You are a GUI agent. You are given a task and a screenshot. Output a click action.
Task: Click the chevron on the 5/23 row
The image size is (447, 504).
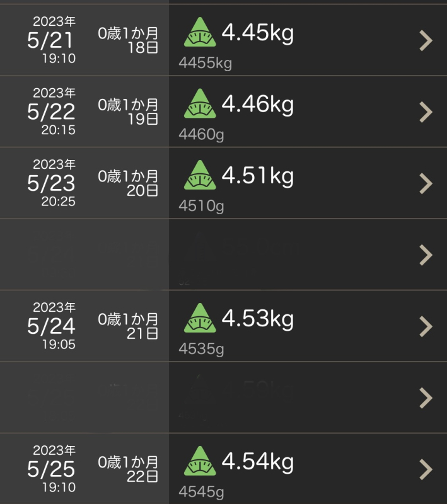tap(426, 183)
